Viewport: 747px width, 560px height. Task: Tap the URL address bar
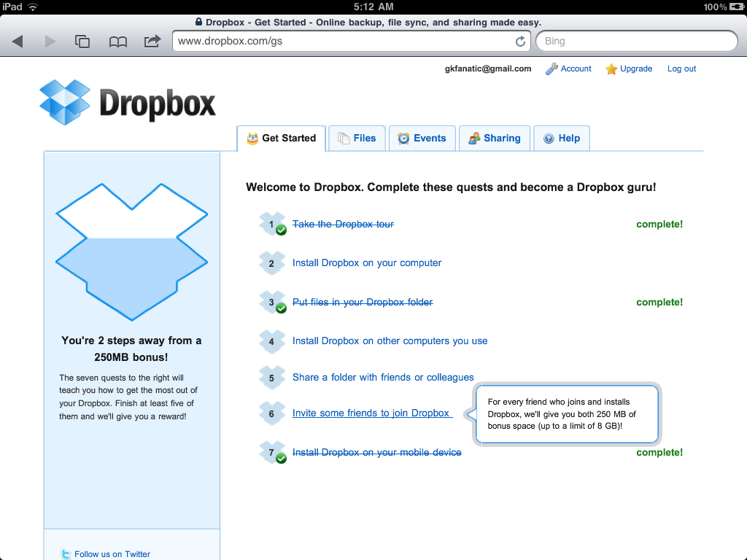point(343,42)
